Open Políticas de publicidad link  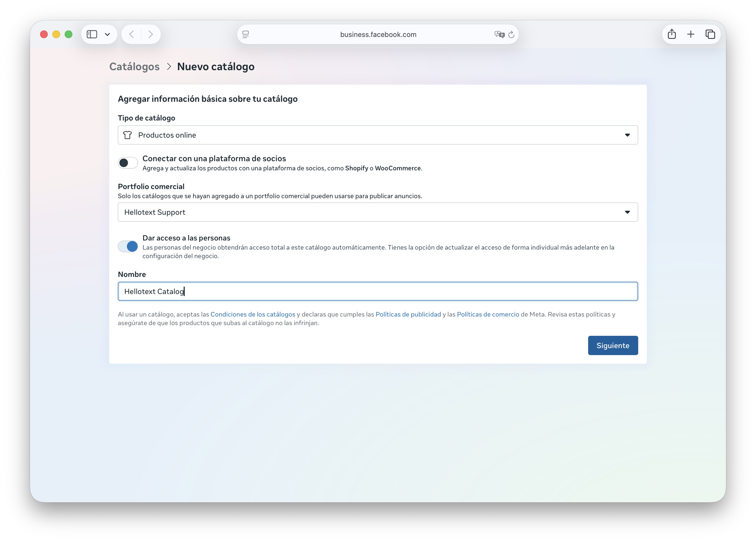tap(408, 314)
